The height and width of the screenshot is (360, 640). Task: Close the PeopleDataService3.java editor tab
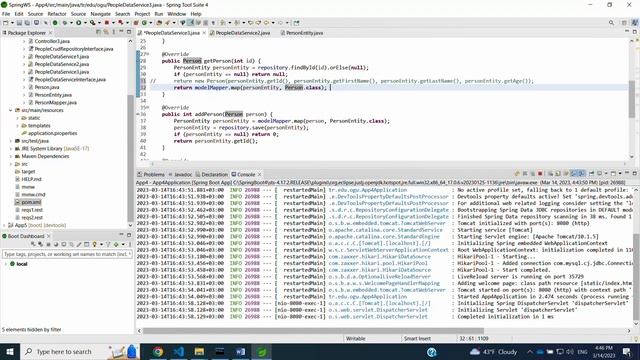click(204, 33)
